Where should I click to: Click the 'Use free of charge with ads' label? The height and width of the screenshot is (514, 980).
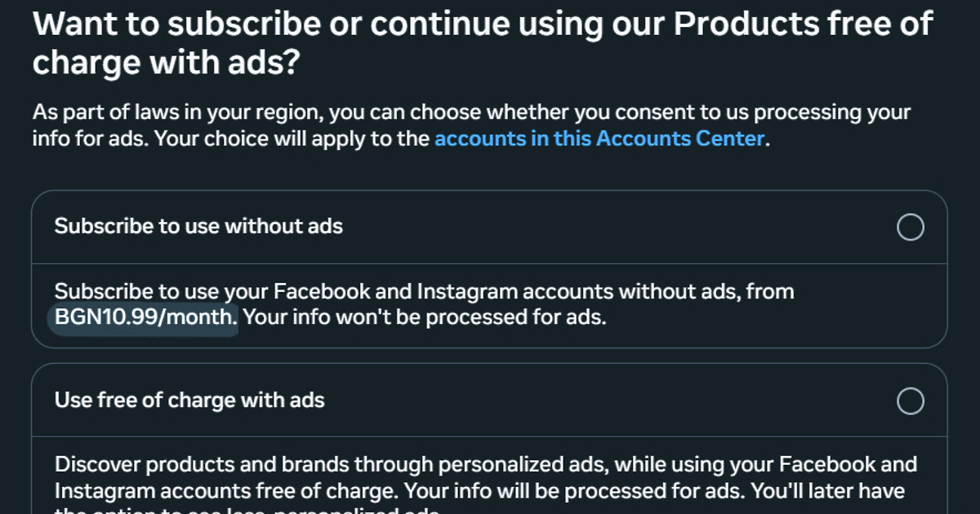pyautogui.click(x=189, y=400)
